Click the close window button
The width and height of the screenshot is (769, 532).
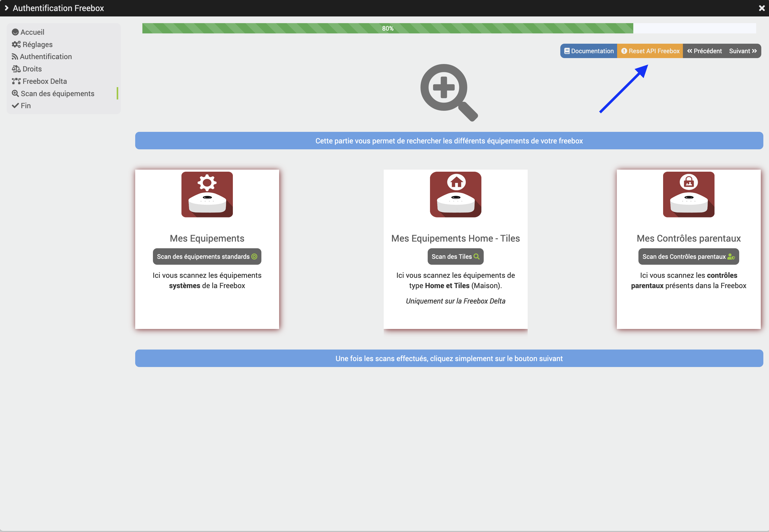click(762, 8)
